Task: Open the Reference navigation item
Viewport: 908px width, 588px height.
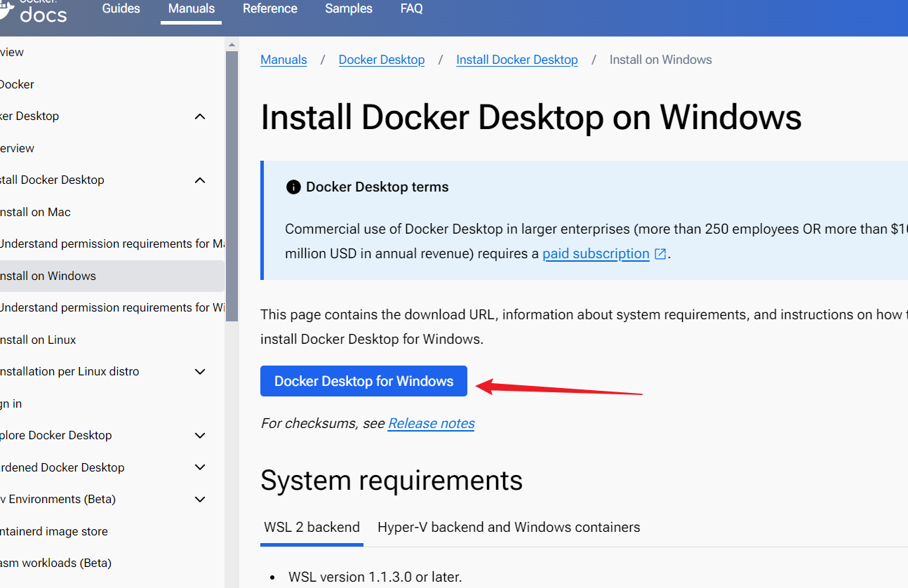Action: 270,9
